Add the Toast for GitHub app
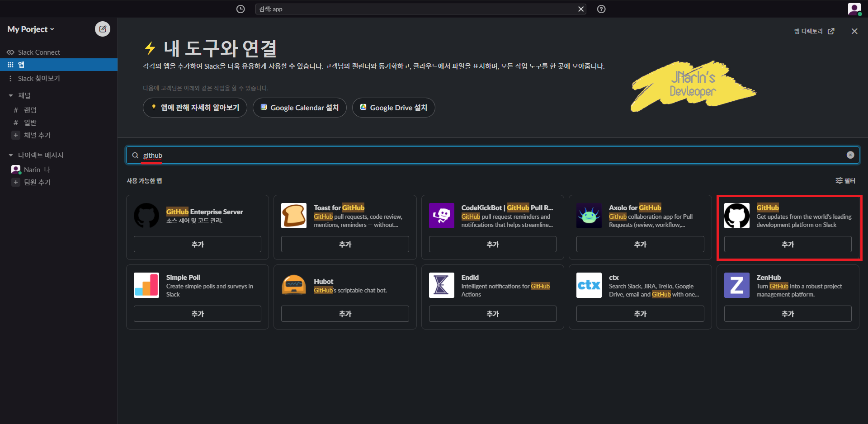Viewport: 868px width, 424px height. [345, 244]
